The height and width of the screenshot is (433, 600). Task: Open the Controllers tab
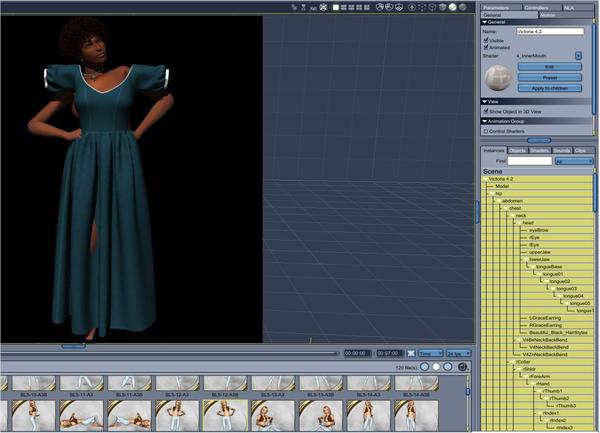[534, 7]
